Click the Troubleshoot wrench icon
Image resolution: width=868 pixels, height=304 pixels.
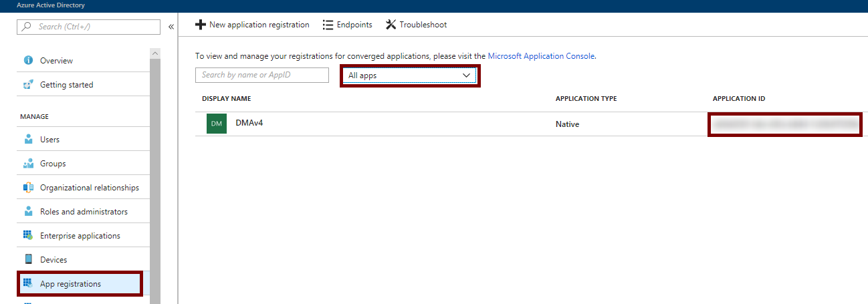click(x=391, y=25)
